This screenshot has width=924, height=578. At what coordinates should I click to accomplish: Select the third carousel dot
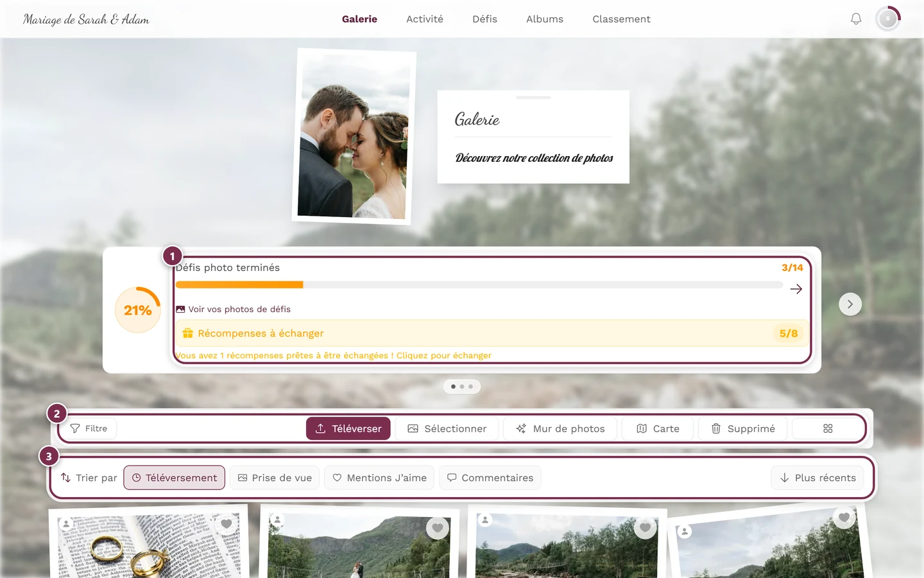(470, 387)
